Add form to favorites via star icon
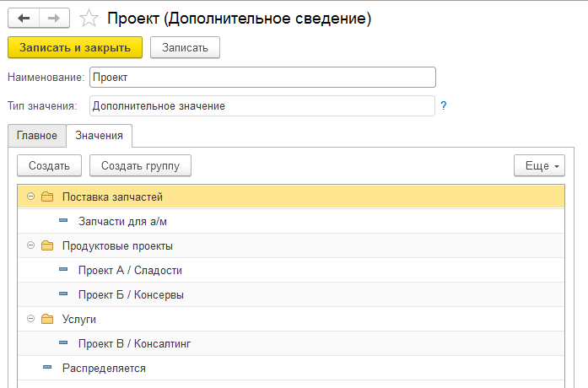588x388 pixels. (x=89, y=19)
